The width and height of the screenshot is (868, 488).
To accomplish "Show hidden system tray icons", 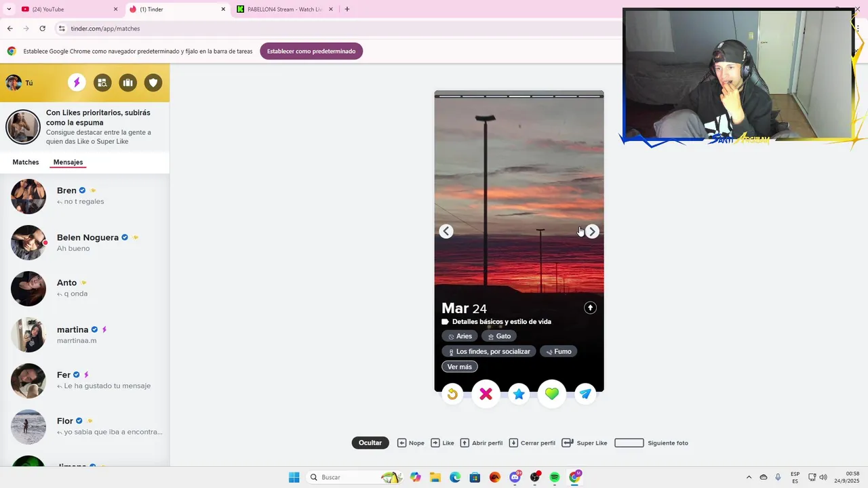I will (749, 477).
